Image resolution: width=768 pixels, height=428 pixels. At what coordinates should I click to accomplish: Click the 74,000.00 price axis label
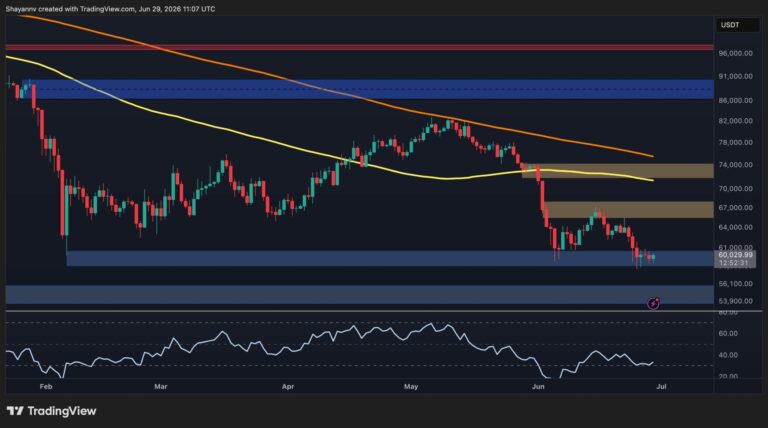coord(735,165)
